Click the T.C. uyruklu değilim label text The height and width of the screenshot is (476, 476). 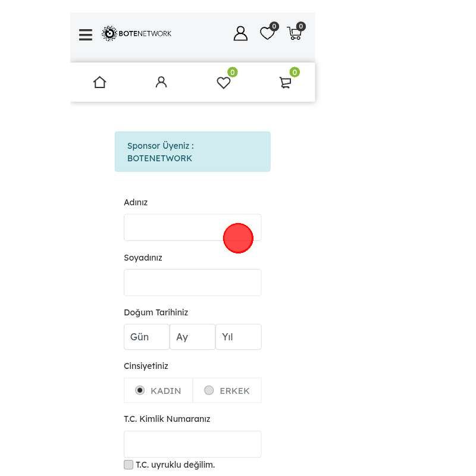175,465
